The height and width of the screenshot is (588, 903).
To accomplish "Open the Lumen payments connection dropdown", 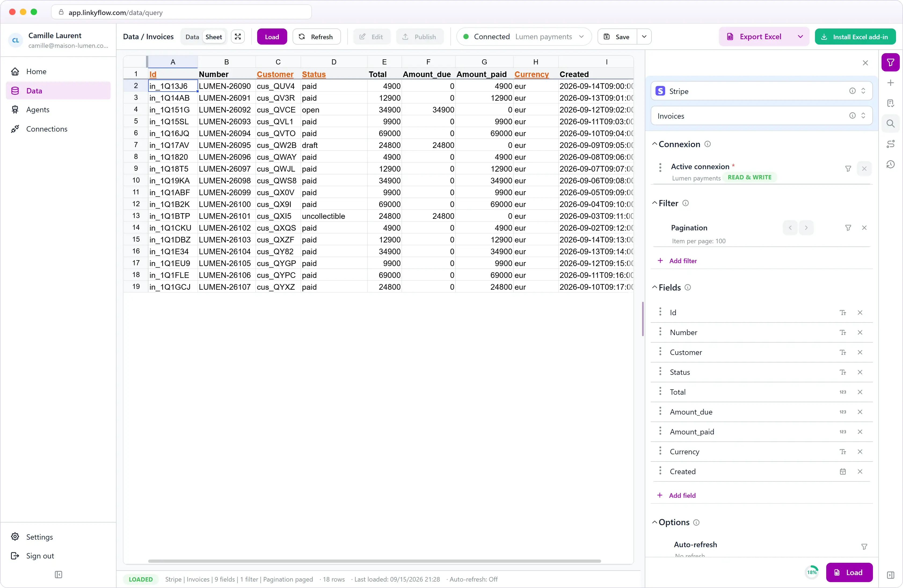I will coord(524,37).
